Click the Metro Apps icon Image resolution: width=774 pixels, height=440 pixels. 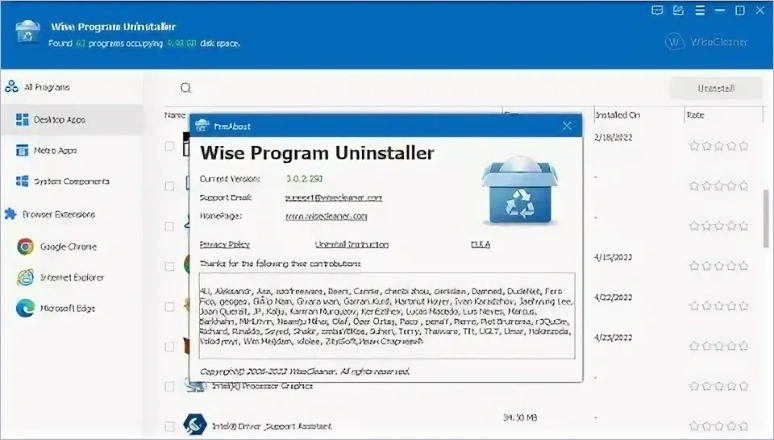[x=22, y=150]
